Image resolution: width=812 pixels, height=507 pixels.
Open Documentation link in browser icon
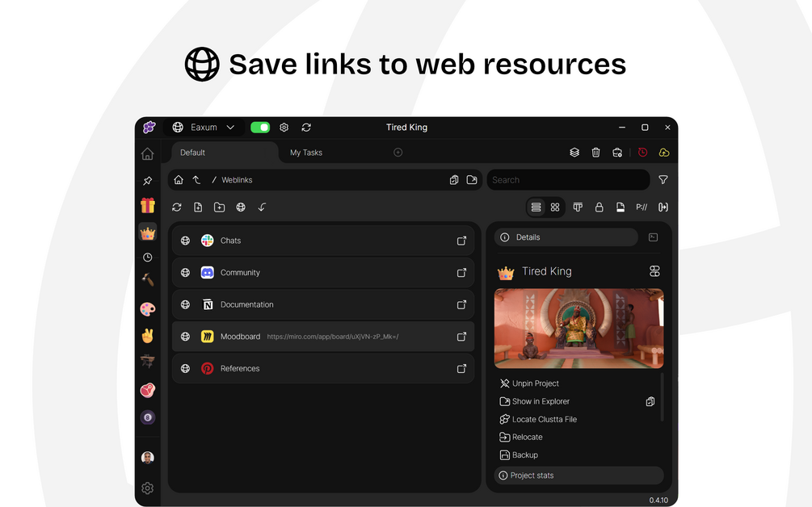461,304
